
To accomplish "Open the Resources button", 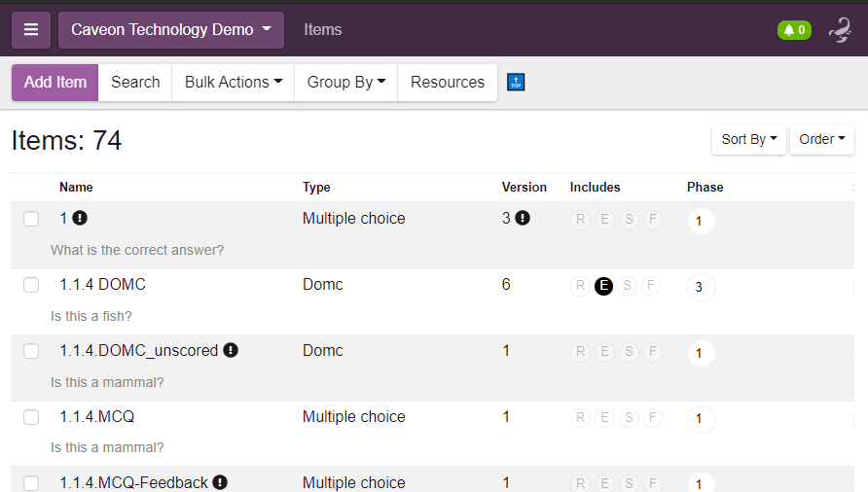I will pyautogui.click(x=448, y=83).
